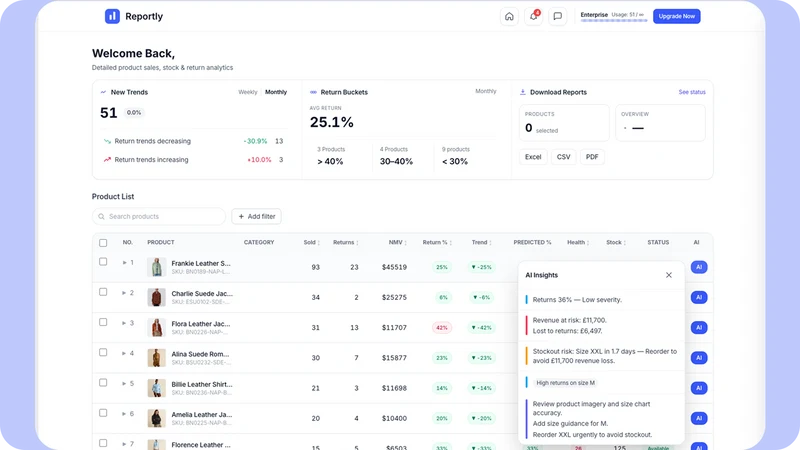Open Return Buckets Monthly selector

[486, 91]
